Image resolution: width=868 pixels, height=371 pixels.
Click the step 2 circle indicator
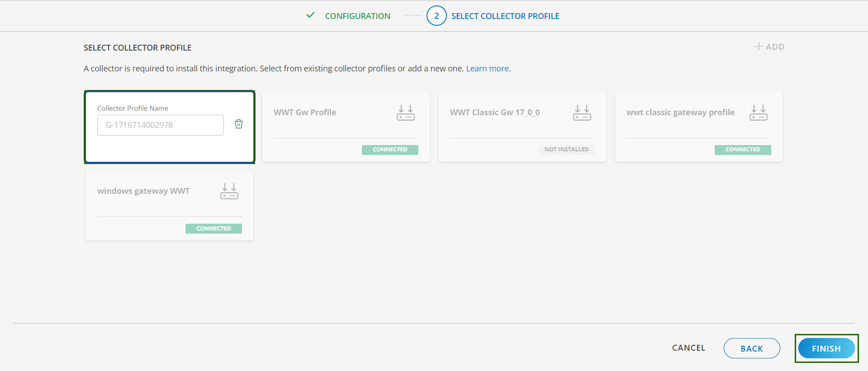(x=436, y=16)
